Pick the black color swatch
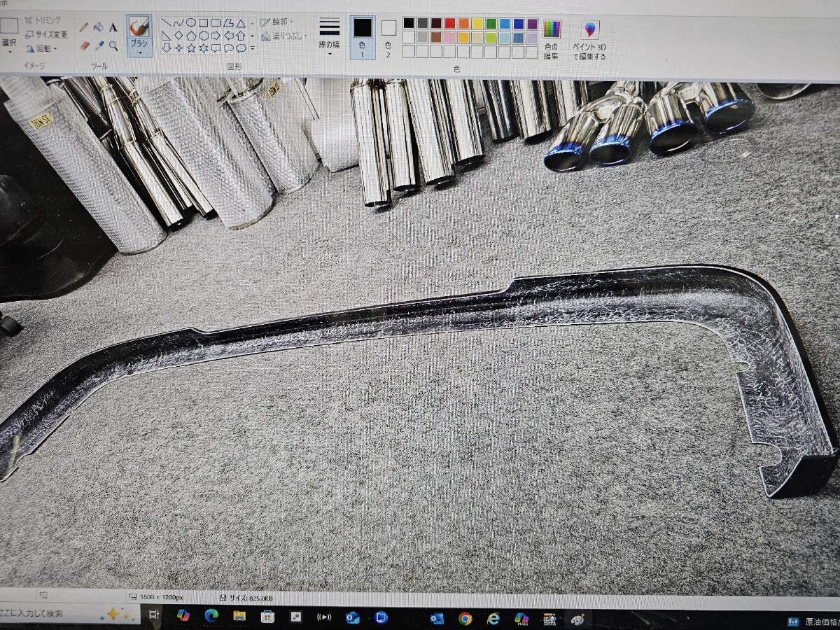Viewport: 840px width, 630px height. point(409,24)
